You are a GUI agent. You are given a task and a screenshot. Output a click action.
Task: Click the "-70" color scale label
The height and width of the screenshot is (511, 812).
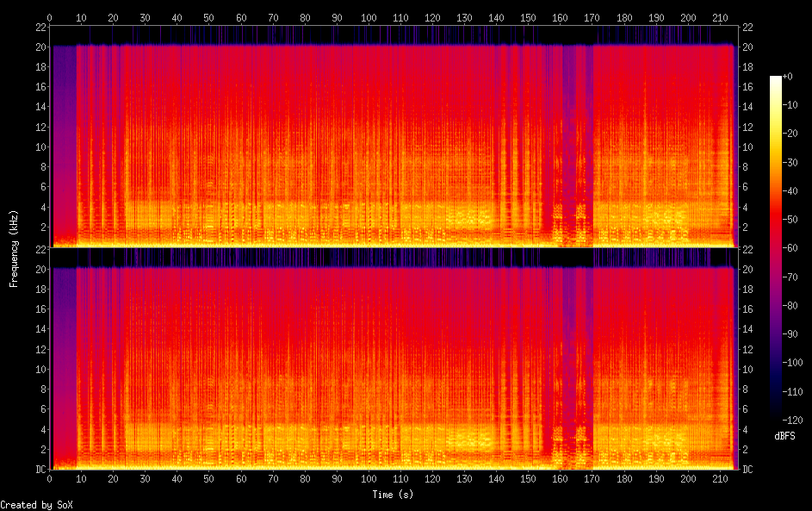790,277
